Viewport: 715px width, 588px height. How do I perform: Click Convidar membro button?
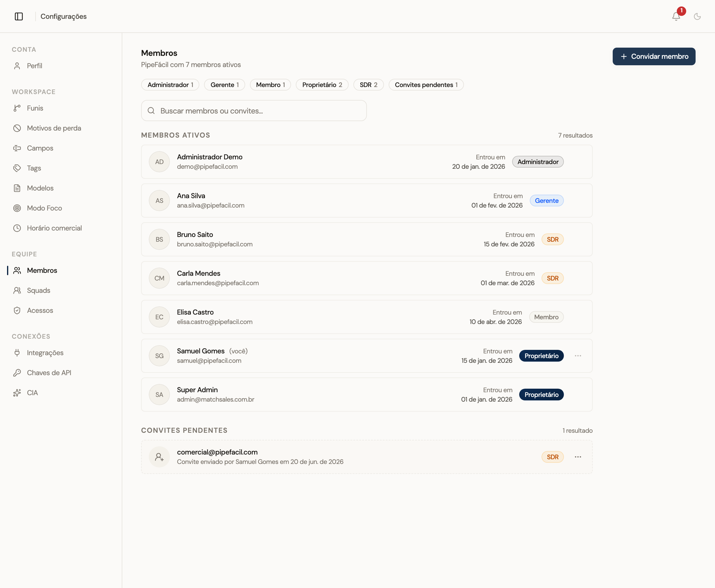pos(654,56)
